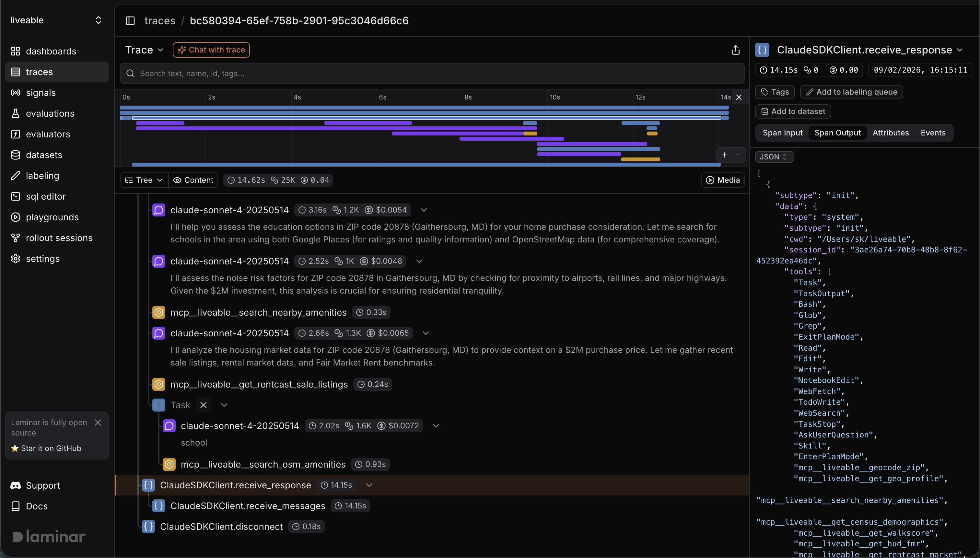Open settings gear
This screenshot has width=980, height=558.
[15, 259]
